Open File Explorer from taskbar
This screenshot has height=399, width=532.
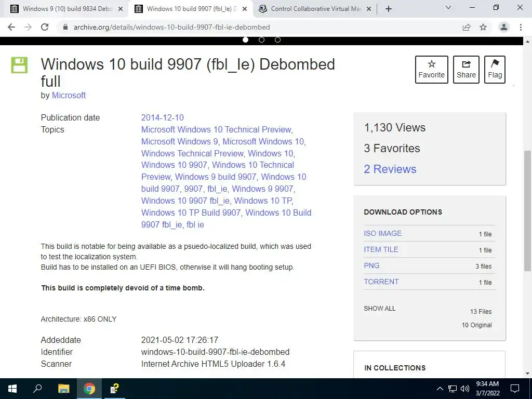point(63,389)
